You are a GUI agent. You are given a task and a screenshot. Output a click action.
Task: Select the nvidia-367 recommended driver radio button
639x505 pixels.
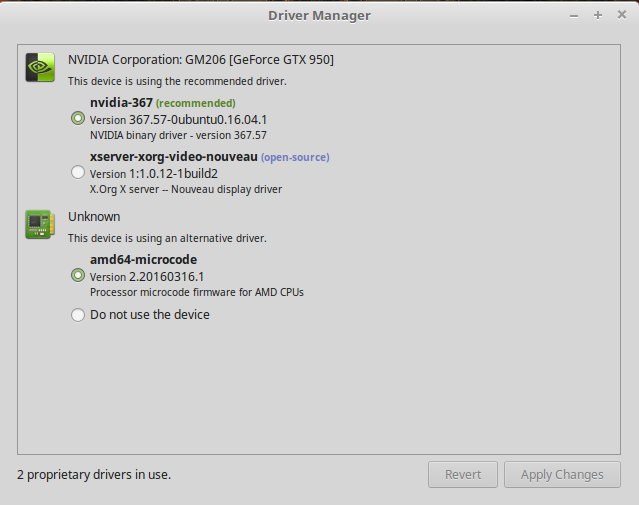click(78, 118)
